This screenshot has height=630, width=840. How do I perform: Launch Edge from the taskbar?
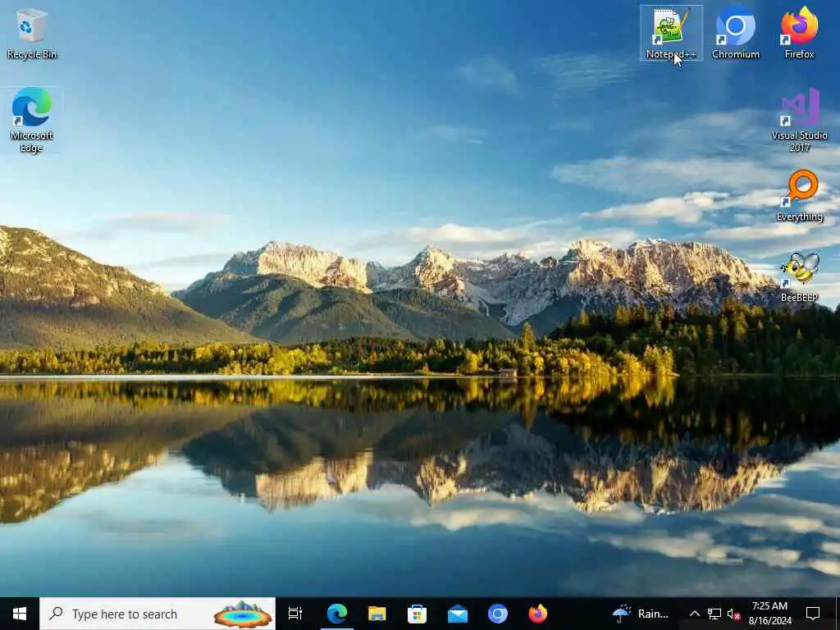point(337,614)
